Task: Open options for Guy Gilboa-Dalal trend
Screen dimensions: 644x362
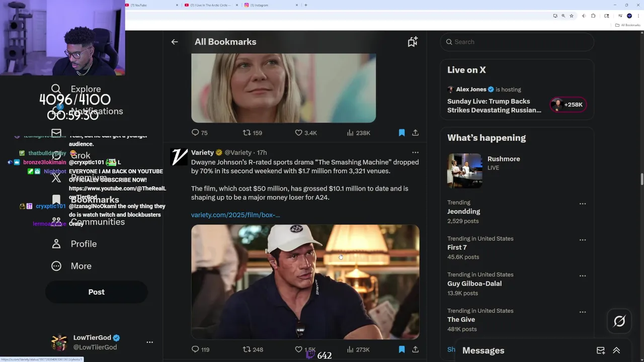Action: 583,276
